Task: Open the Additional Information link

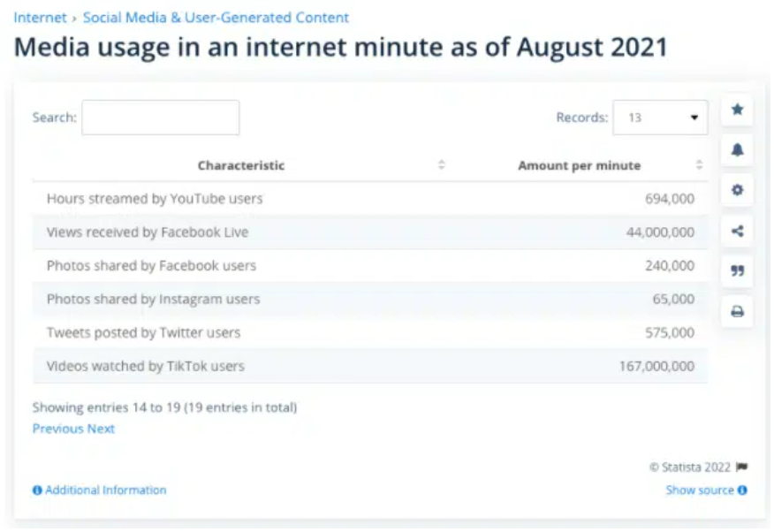Action: click(x=106, y=490)
